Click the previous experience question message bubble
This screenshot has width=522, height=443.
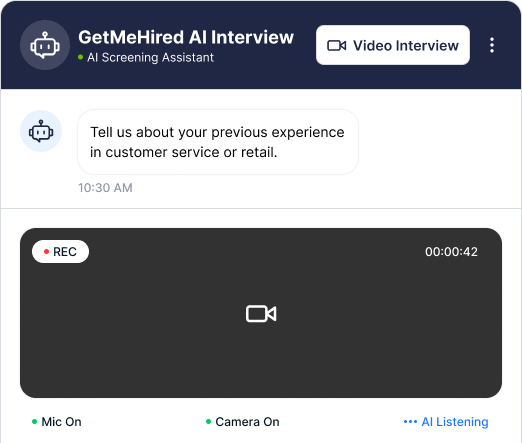pyautogui.click(x=218, y=142)
